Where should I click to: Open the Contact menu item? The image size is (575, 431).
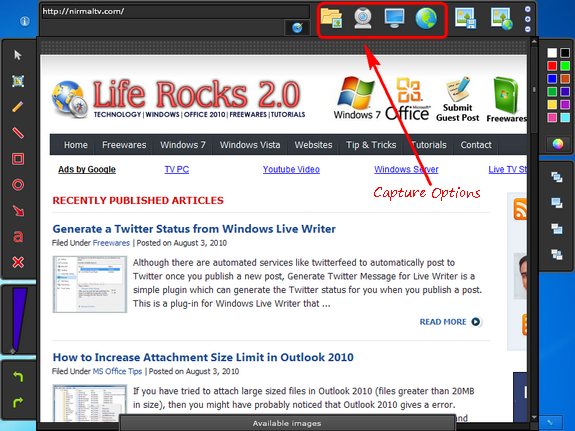476,145
